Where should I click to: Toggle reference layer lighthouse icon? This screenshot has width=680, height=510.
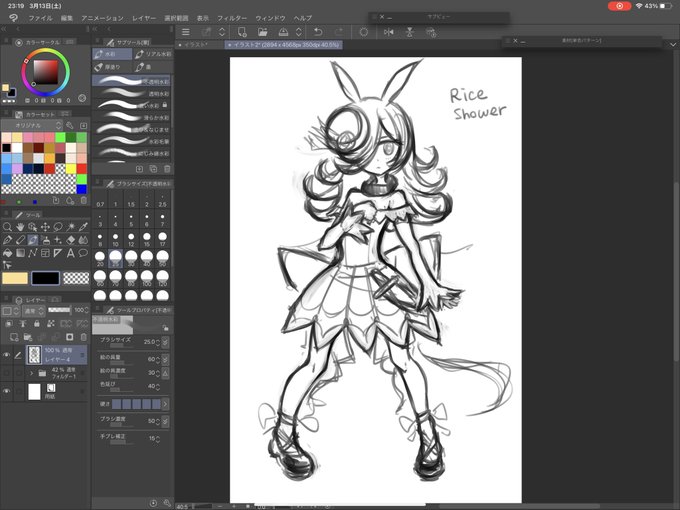pyautogui.click(x=23, y=324)
